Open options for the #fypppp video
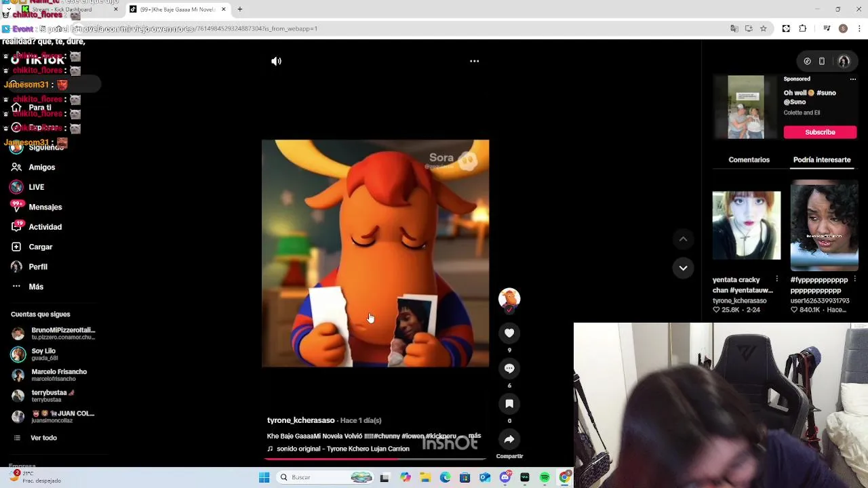 (x=854, y=279)
